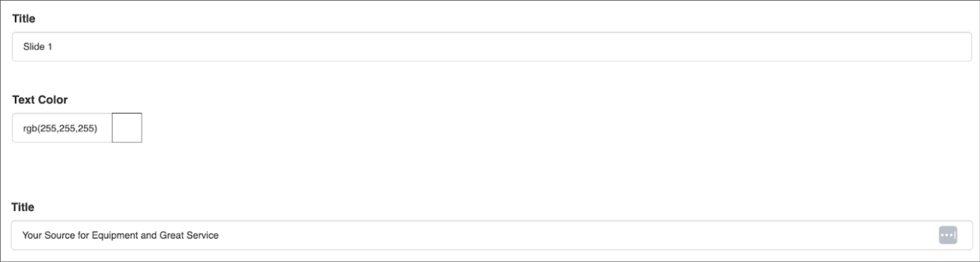Viewport: 980px width, 262px height.
Task: Click the "Your Source for Equipment" title input
Action: point(471,235)
